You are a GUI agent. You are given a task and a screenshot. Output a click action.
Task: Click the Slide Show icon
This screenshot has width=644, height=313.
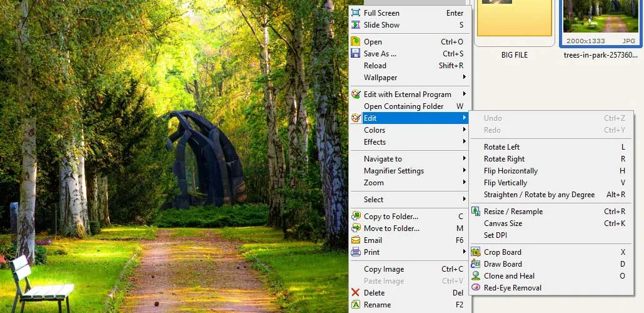[355, 24]
